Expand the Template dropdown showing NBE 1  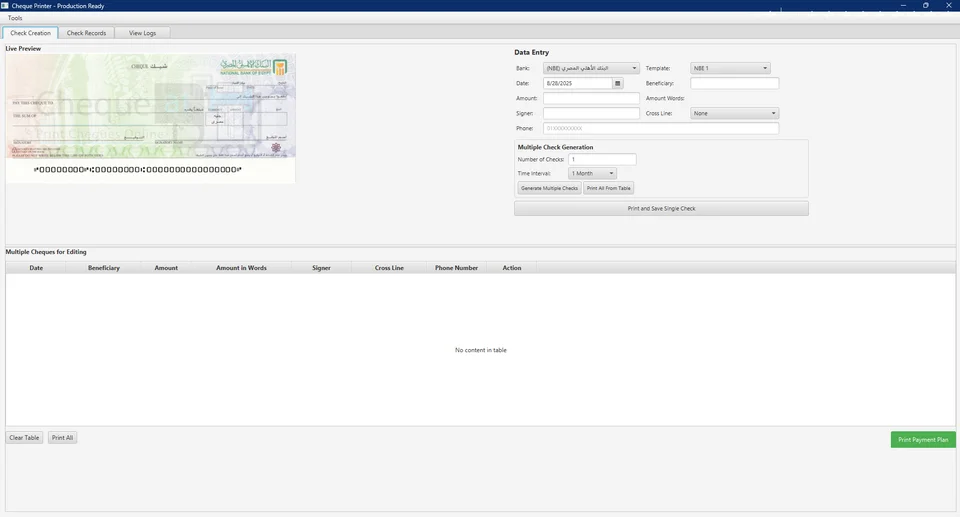click(x=730, y=68)
